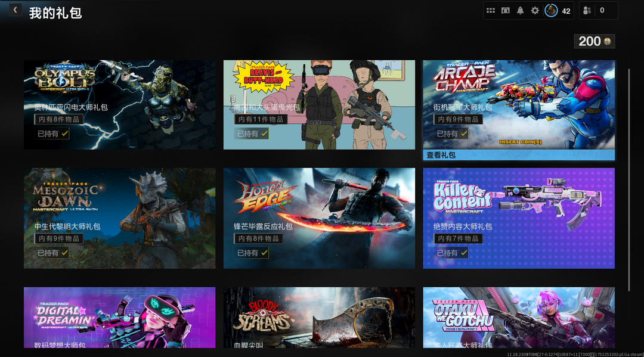Screen dimensions: 644x357
Task: Click the bundle list vertical scrollbar
Action: click(629, 181)
